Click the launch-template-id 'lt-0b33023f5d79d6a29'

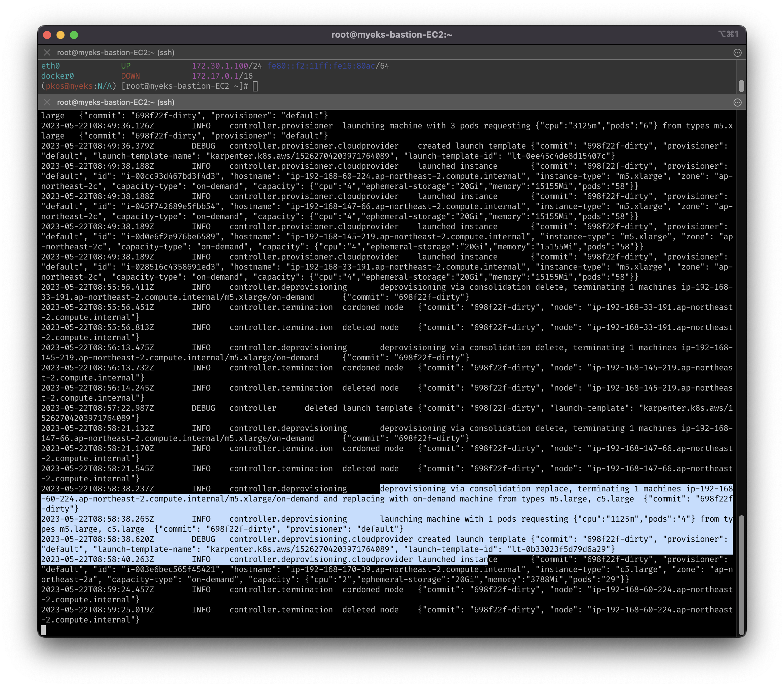click(x=558, y=550)
